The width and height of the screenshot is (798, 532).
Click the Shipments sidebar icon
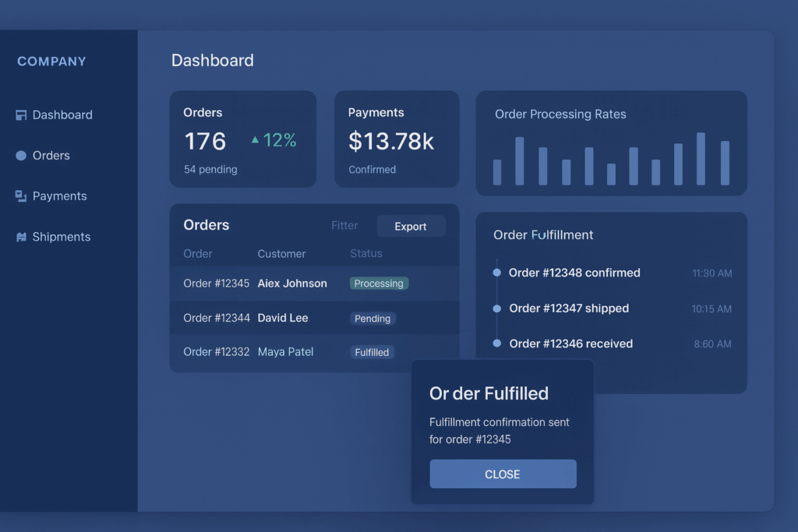[x=21, y=238]
